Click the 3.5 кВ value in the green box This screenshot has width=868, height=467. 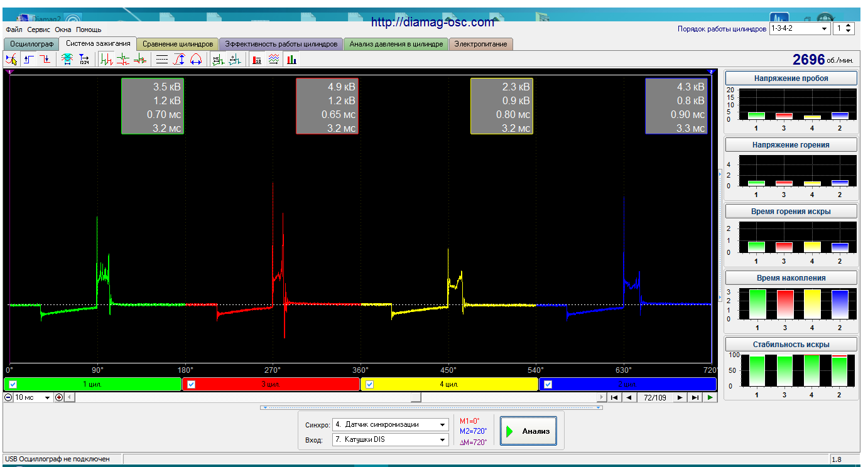tap(166, 87)
